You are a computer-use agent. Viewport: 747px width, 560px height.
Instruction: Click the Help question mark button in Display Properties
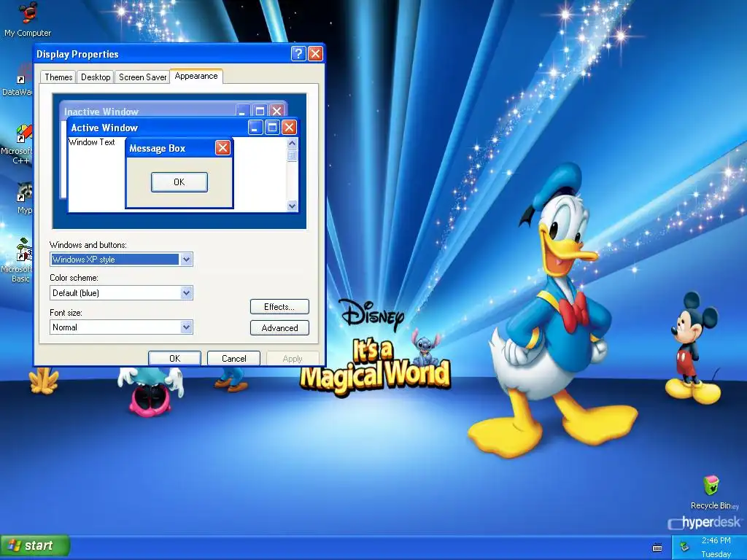point(298,53)
